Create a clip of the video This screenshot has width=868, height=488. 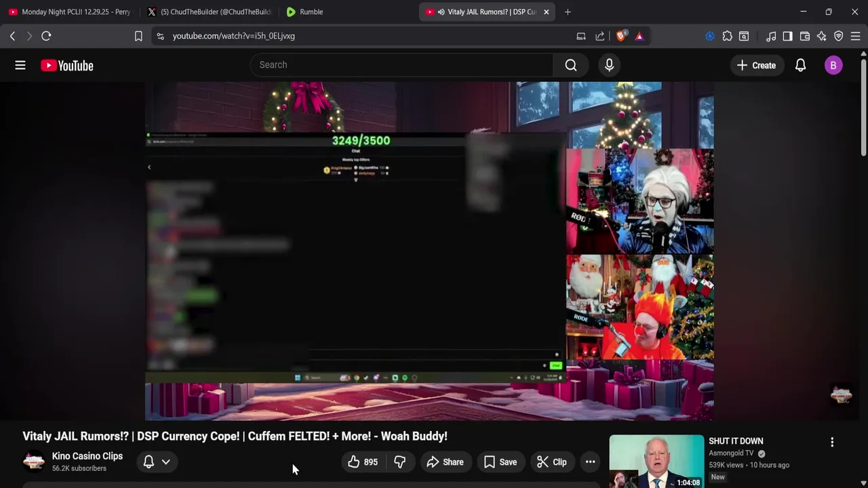coord(551,462)
